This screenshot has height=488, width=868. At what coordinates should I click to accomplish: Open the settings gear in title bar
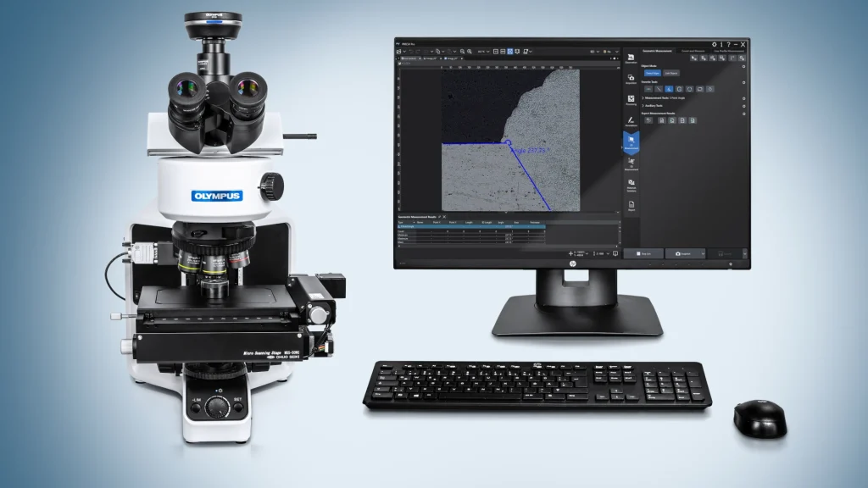[714, 44]
